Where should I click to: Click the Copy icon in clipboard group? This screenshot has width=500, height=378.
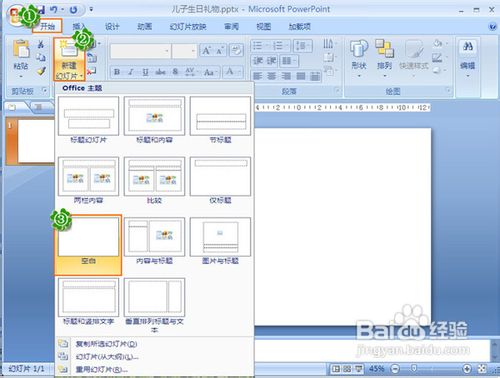pyautogui.click(x=41, y=57)
